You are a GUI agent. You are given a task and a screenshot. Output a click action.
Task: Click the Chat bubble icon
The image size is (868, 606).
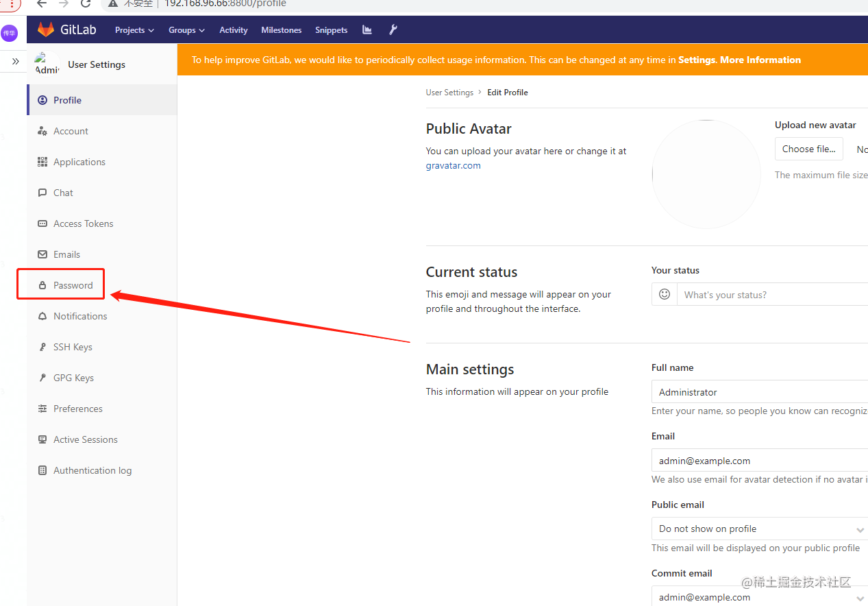point(42,193)
